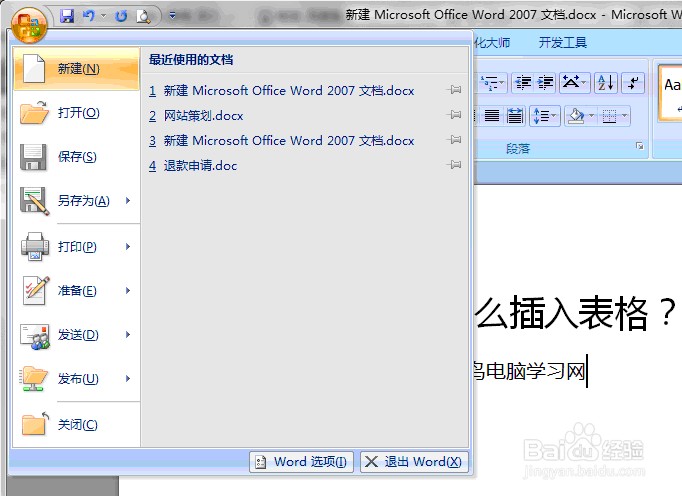Open the Customize Quick Access Toolbar dropdown

click(172, 16)
